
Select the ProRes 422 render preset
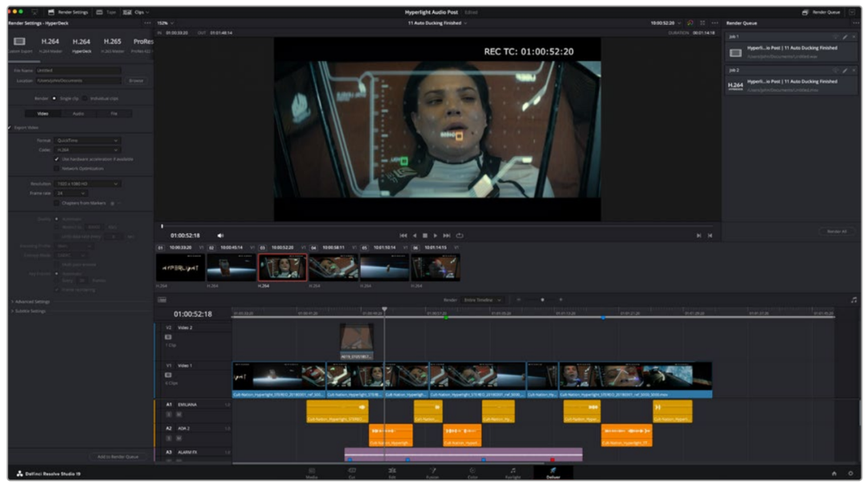142,45
